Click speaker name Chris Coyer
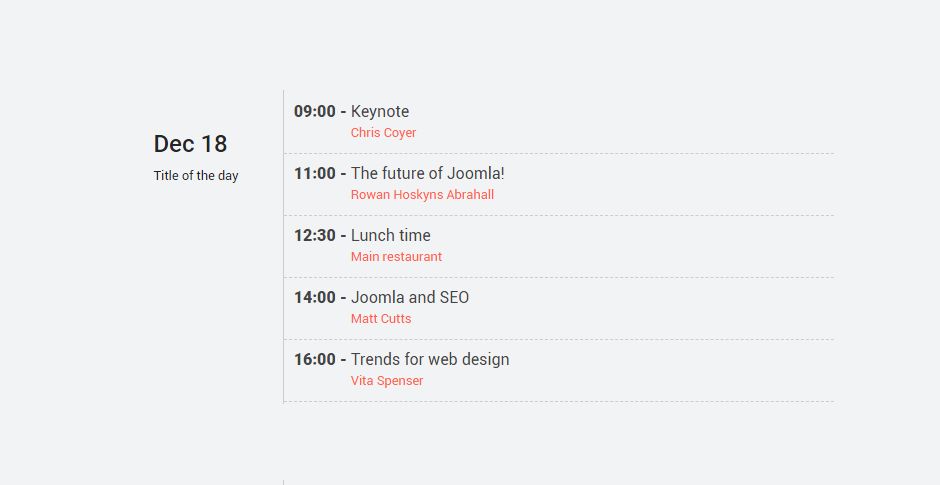Viewport: 940px width, 485px height. click(383, 133)
